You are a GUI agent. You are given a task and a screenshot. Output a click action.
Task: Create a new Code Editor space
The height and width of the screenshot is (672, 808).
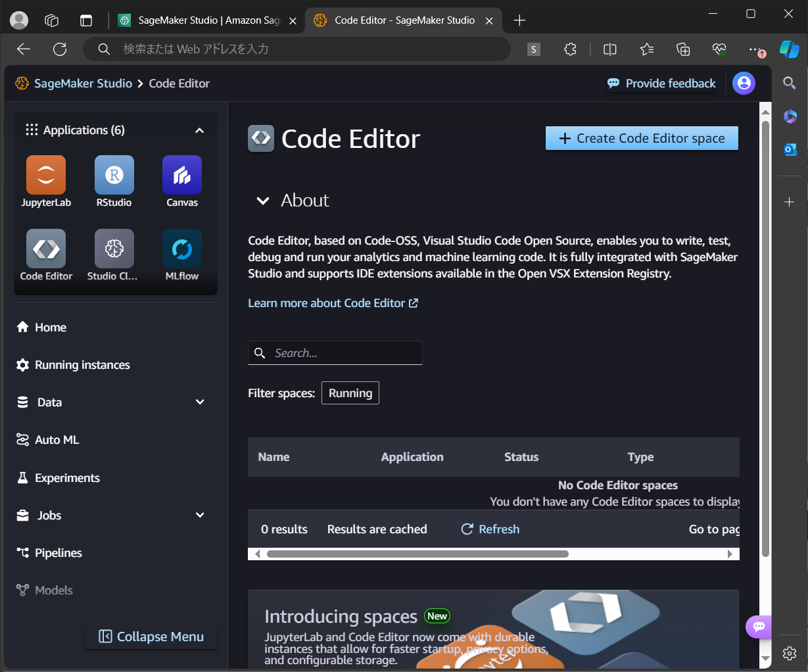(x=641, y=138)
